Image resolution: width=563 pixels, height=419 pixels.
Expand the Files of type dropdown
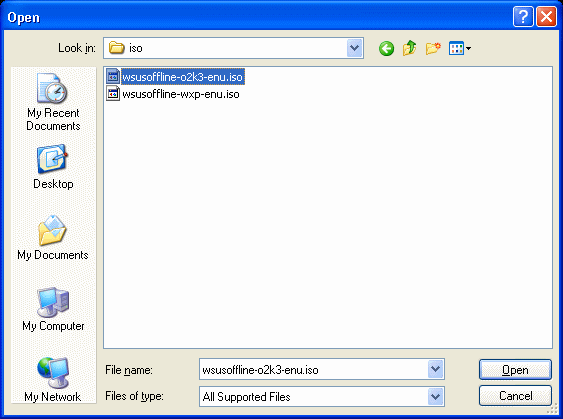[x=436, y=396]
